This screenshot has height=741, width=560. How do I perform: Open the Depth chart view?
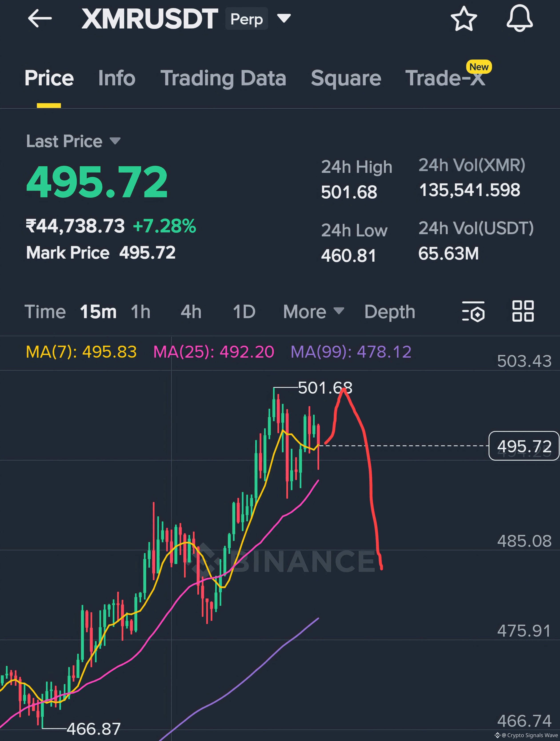(x=389, y=312)
